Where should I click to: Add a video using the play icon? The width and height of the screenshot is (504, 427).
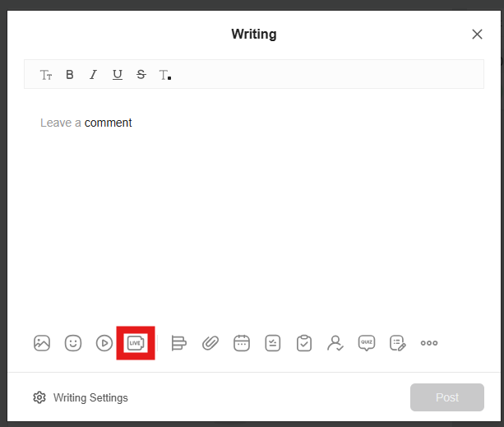tap(104, 343)
